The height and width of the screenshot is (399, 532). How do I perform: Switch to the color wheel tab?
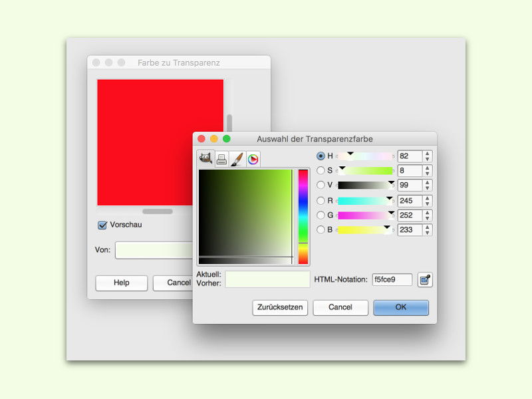point(253,159)
